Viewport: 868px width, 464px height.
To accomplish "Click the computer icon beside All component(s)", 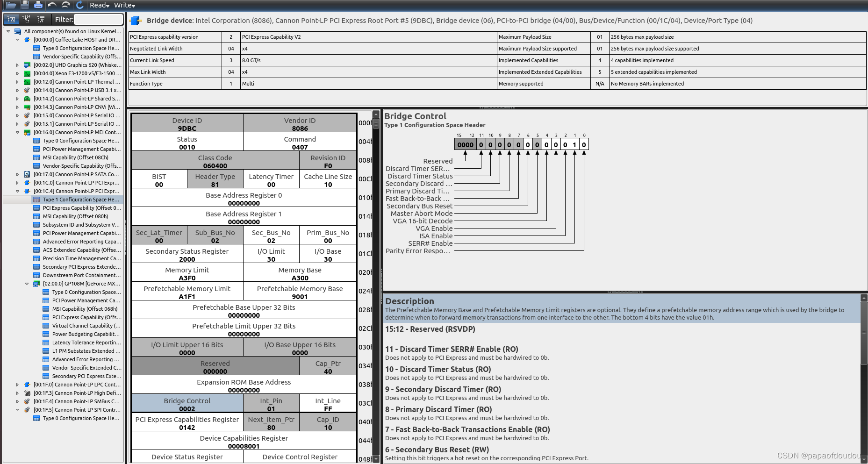I will click(x=18, y=31).
